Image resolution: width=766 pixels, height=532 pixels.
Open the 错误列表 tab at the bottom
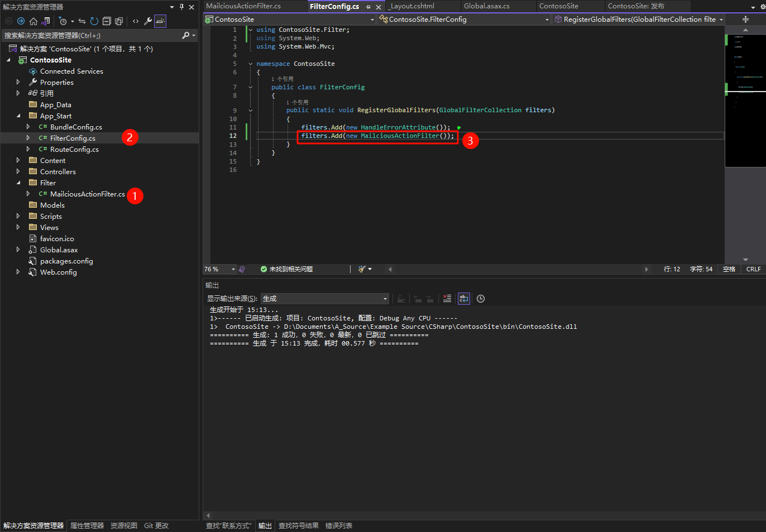(x=338, y=525)
